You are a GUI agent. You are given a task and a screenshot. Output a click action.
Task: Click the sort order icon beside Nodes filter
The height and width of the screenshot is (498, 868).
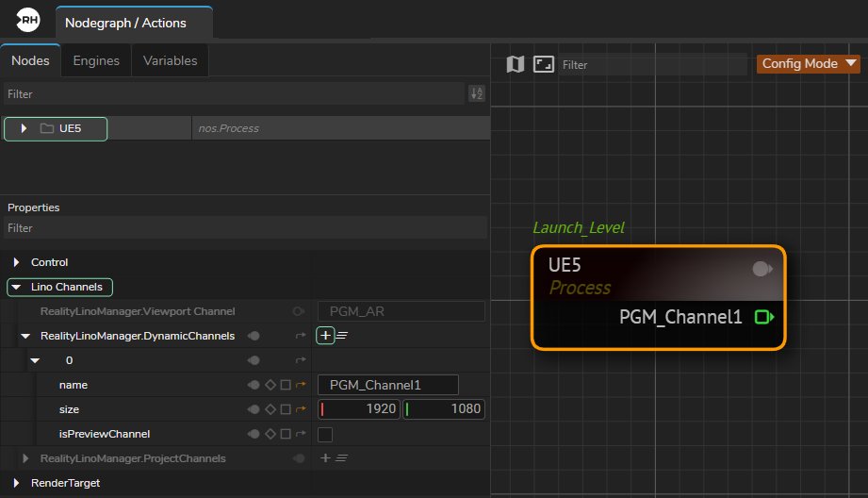click(477, 94)
